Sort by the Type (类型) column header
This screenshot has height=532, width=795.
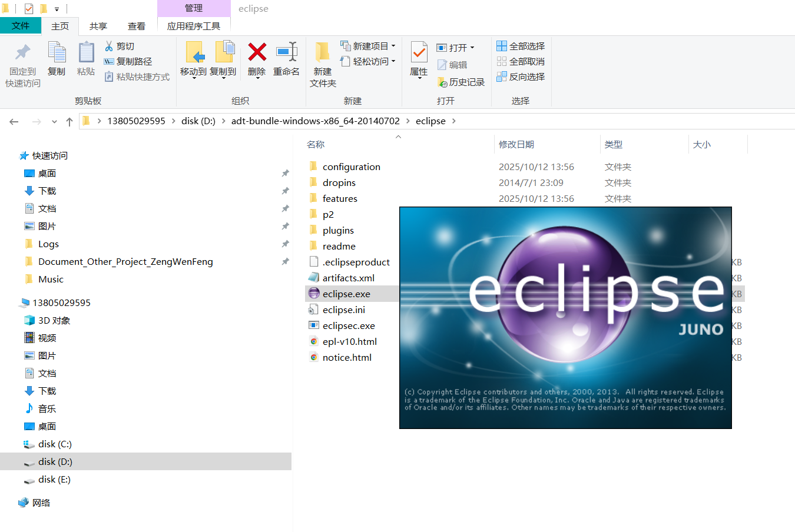pyautogui.click(x=614, y=144)
